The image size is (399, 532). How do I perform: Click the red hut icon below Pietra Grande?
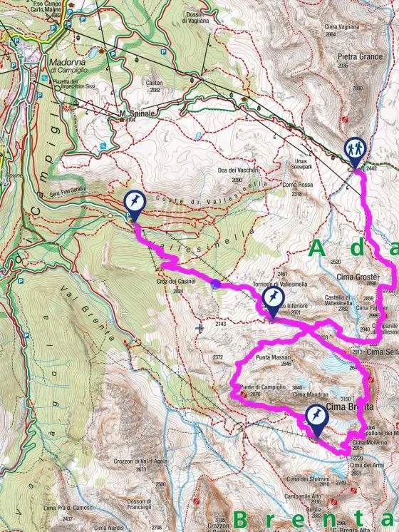tap(345, 119)
